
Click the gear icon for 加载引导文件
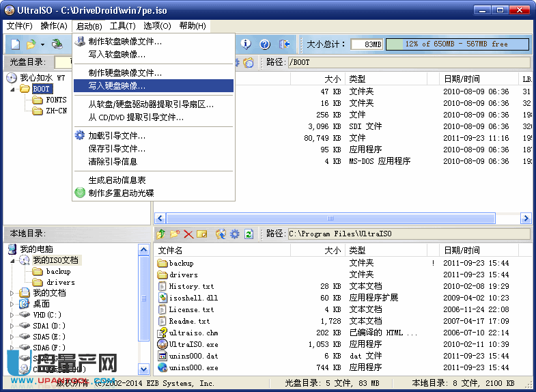80,135
